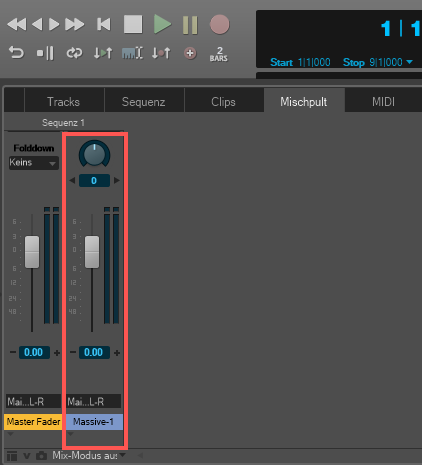The width and height of the screenshot is (422, 465).
Task: Open the Folddown Keins dropdown
Action: 34,163
